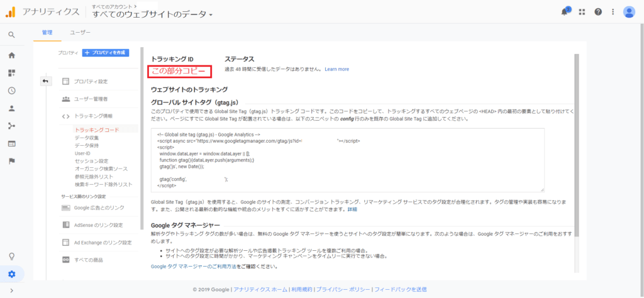Click inside the gtag.js code textarea
This screenshot has height=298, width=644.
[347, 160]
